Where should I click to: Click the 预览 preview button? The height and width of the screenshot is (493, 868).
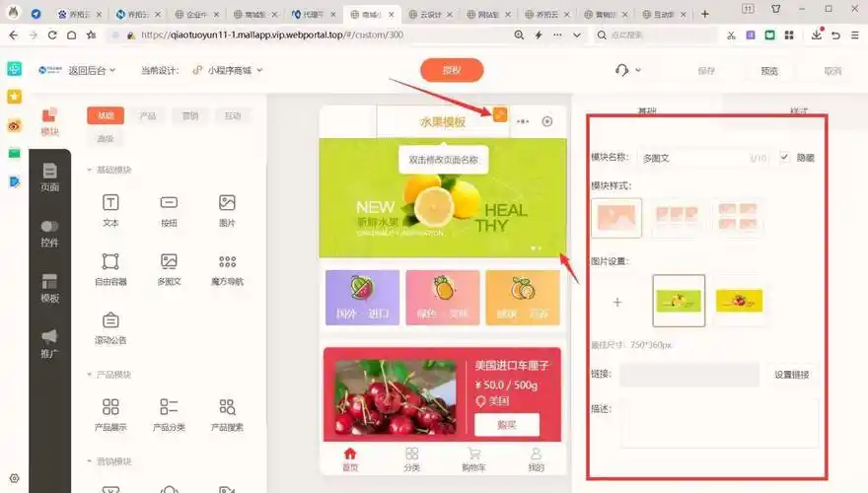pyautogui.click(x=769, y=71)
